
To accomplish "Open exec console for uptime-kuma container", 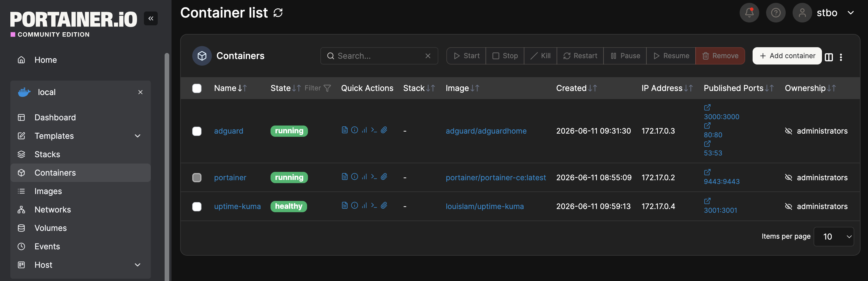I will tap(374, 206).
